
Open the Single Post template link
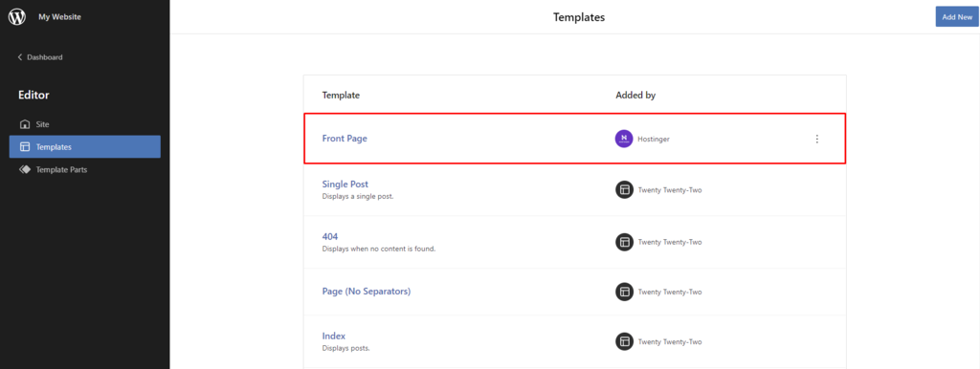coord(345,184)
